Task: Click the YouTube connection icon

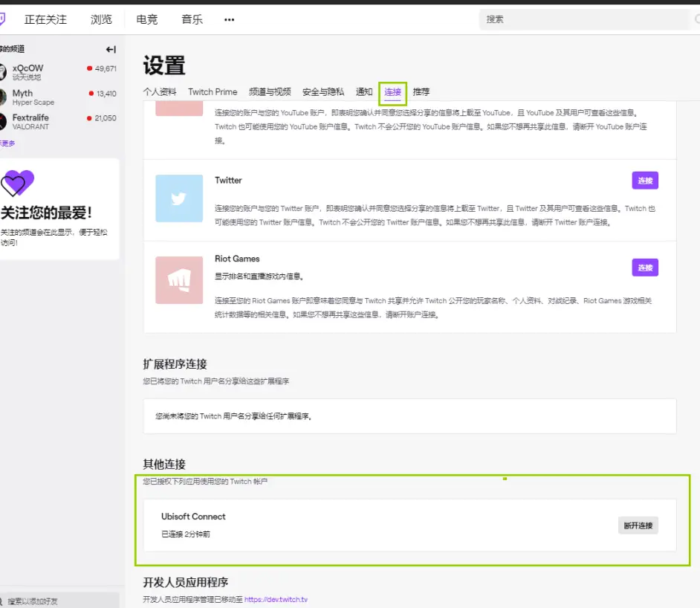Action: (x=179, y=109)
